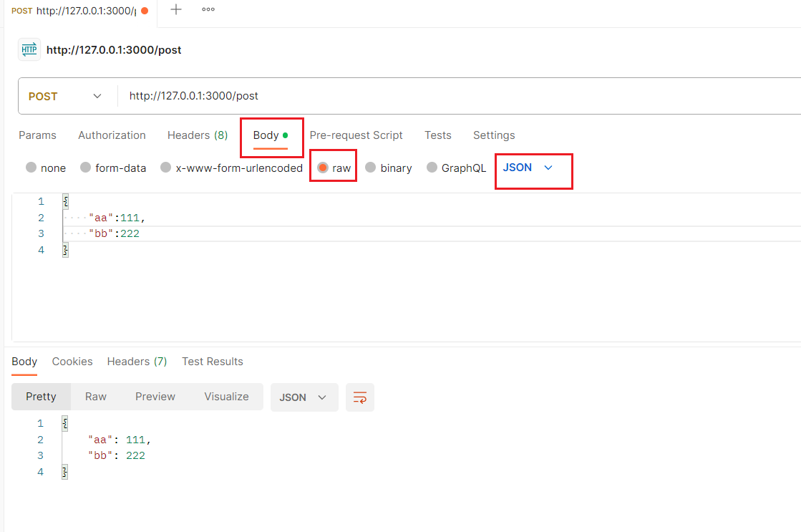Set body type to none
Image resolution: width=801 pixels, height=532 pixels.
(x=31, y=168)
